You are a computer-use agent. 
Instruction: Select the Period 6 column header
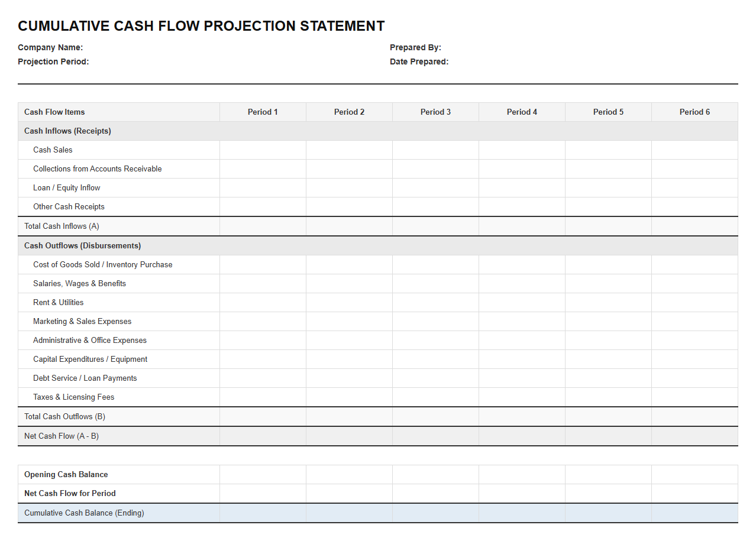694,112
